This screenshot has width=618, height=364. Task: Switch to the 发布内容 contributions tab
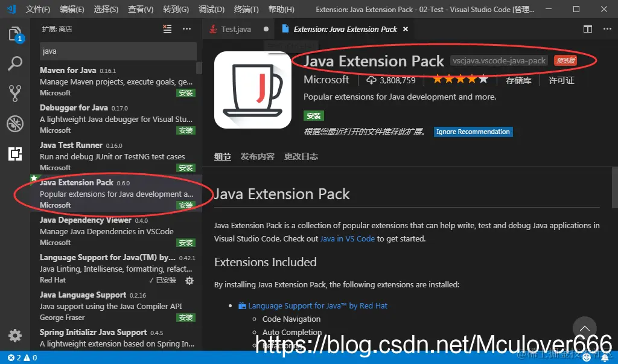[x=257, y=156]
